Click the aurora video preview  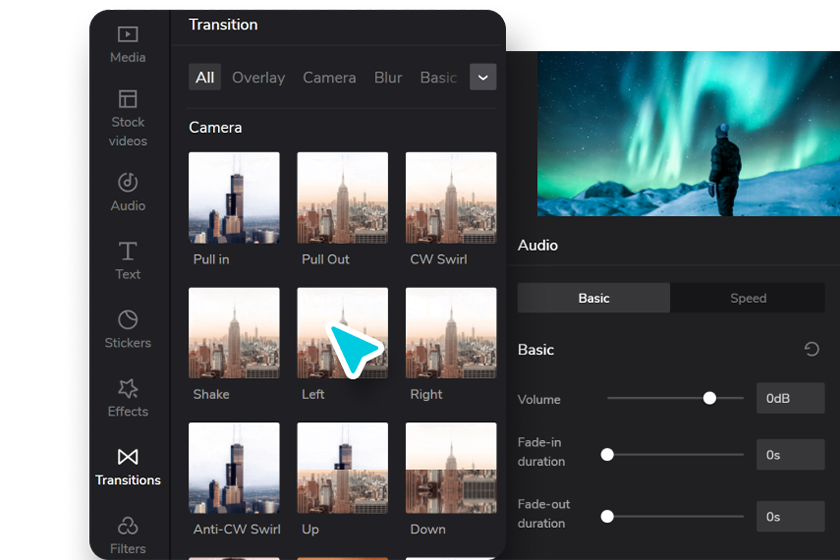click(688, 133)
